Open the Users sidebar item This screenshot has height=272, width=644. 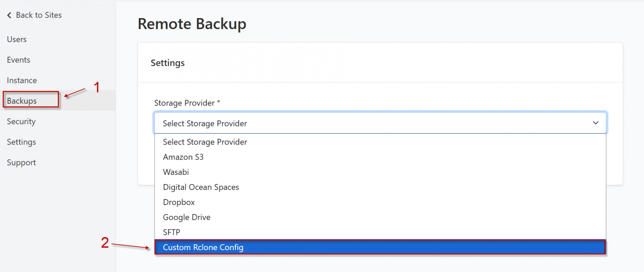pos(17,39)
